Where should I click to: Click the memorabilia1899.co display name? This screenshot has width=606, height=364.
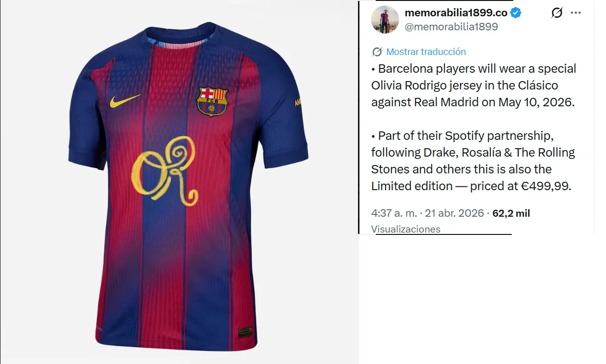click(454, 13)
